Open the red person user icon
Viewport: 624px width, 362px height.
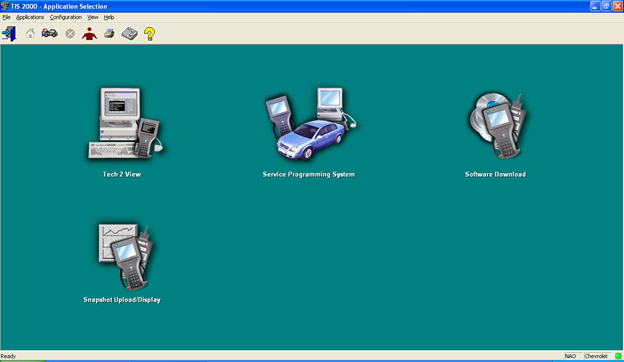(90, 34)
